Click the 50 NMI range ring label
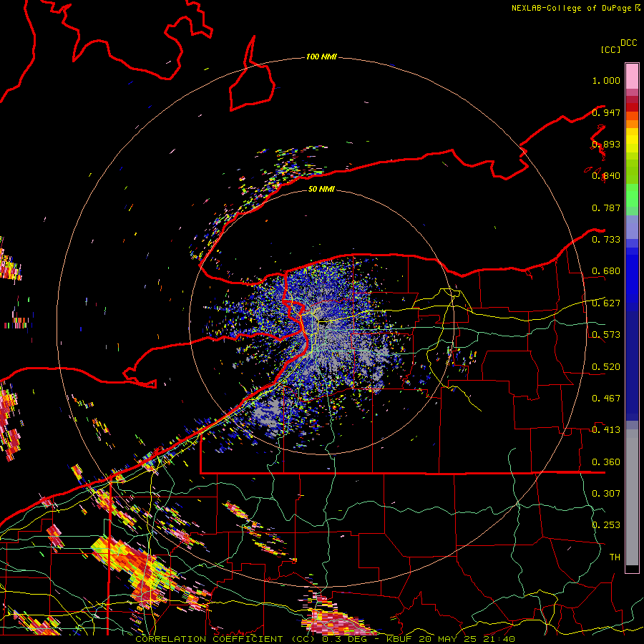Screen dimensions: 644x644 click(321, 189)
